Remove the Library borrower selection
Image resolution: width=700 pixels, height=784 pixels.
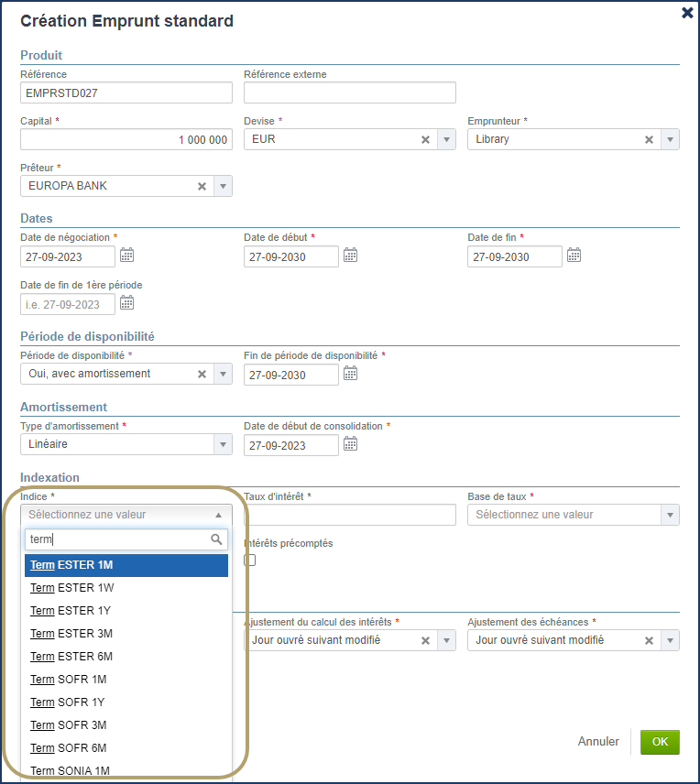[x=649, y=139]
